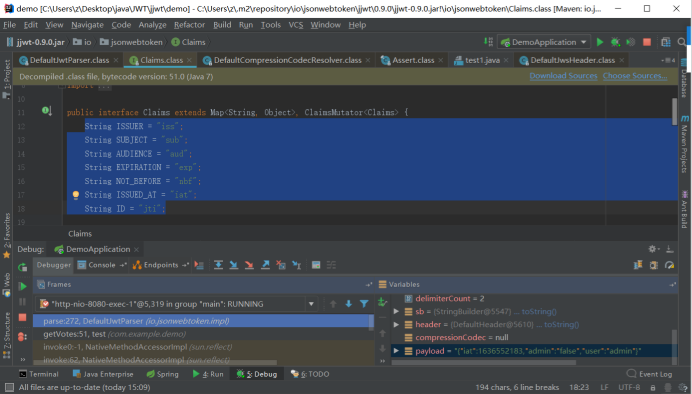692x394 pixels.
Task: Expand the header DefaultHeader variable
Action: tap(396, 325)
